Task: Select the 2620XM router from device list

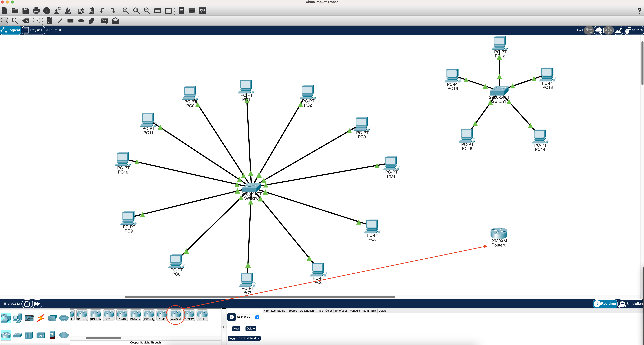Action: coord(176,315)
